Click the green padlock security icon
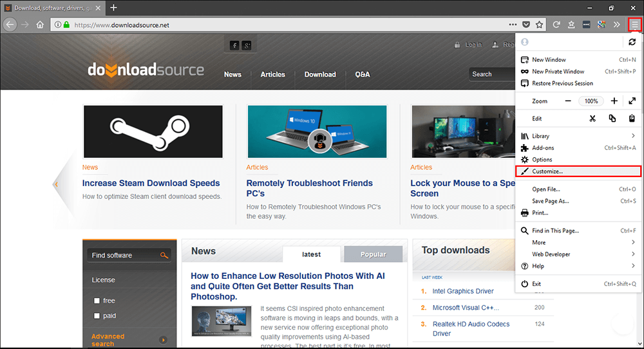The height and width of the screenshot is (349, 644). pyautogui.click(x=66, y=24)
